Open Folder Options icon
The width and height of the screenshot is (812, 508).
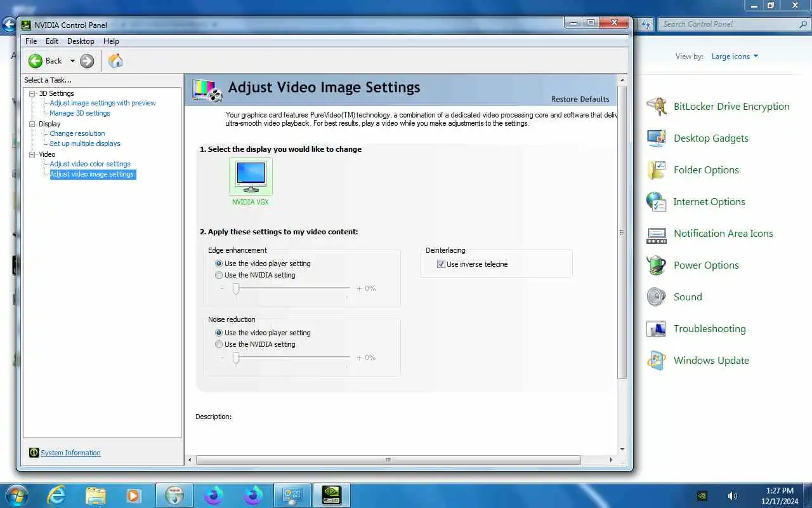657,170
